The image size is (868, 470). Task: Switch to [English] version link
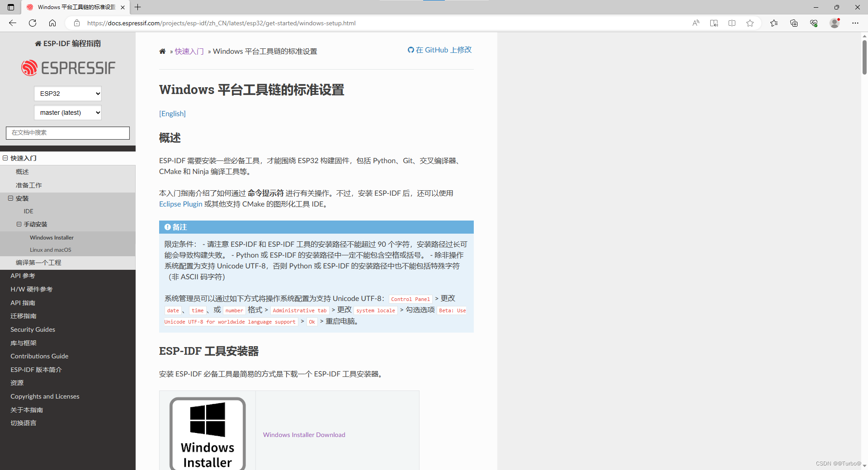coord(172,113)
